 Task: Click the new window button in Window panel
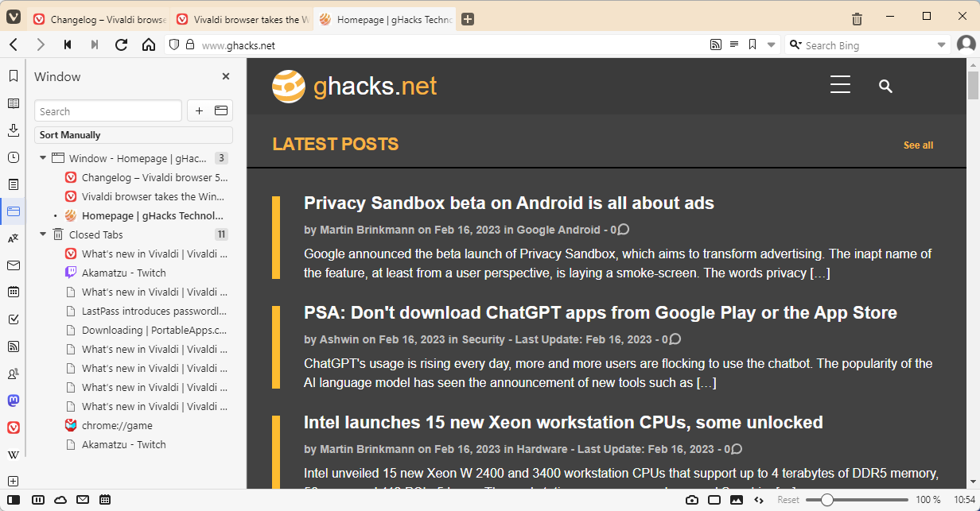pos(220,110)
